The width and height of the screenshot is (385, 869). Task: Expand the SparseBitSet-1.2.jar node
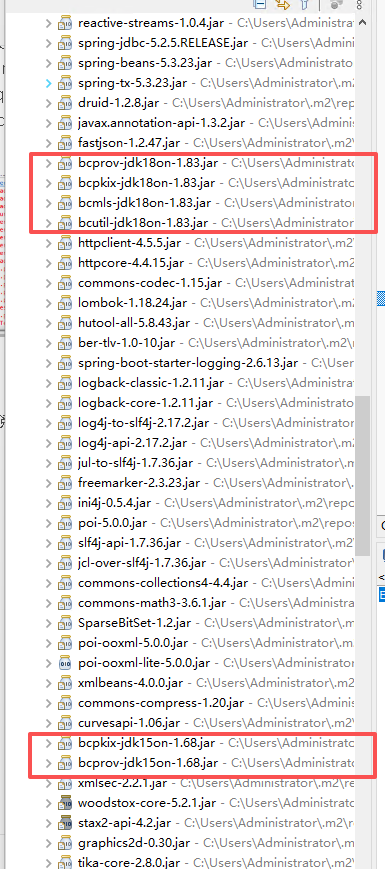[48, 623]
